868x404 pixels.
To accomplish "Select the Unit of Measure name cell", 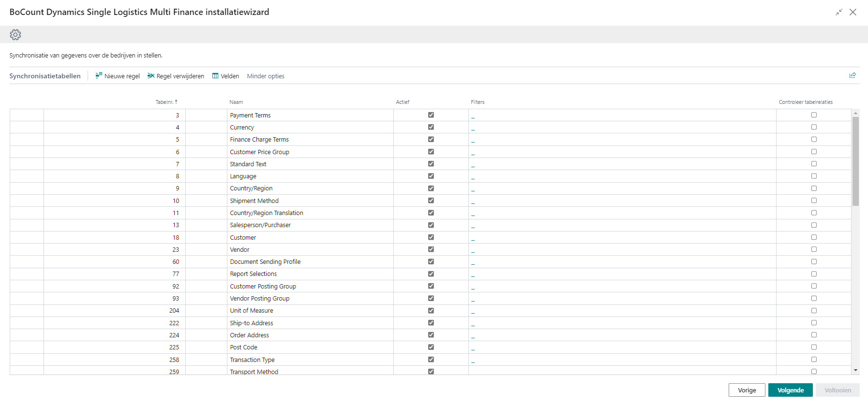I will click(252, 311).
